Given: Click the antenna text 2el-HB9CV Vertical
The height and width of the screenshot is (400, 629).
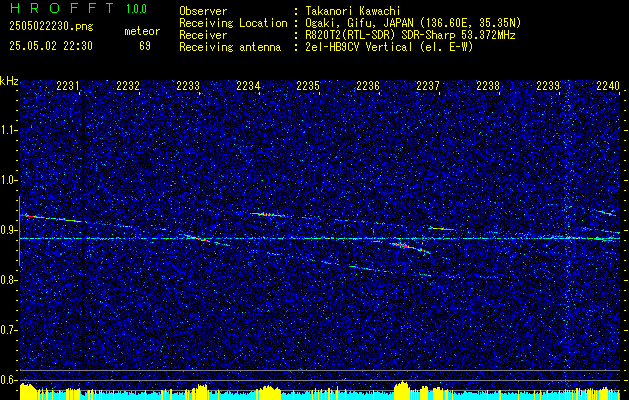Looking at the screenshot, I should (x=358, y=47).
